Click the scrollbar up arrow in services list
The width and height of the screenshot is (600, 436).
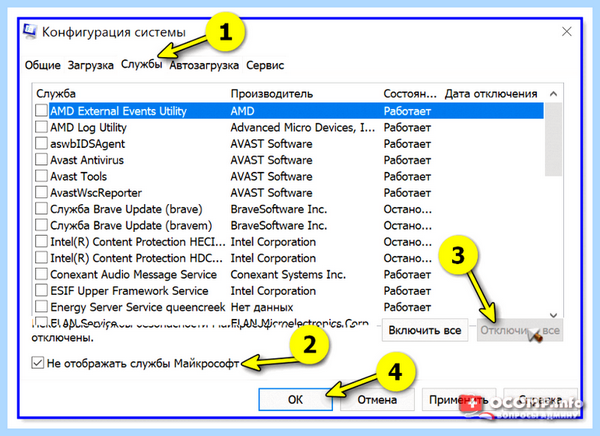(553, 94)
